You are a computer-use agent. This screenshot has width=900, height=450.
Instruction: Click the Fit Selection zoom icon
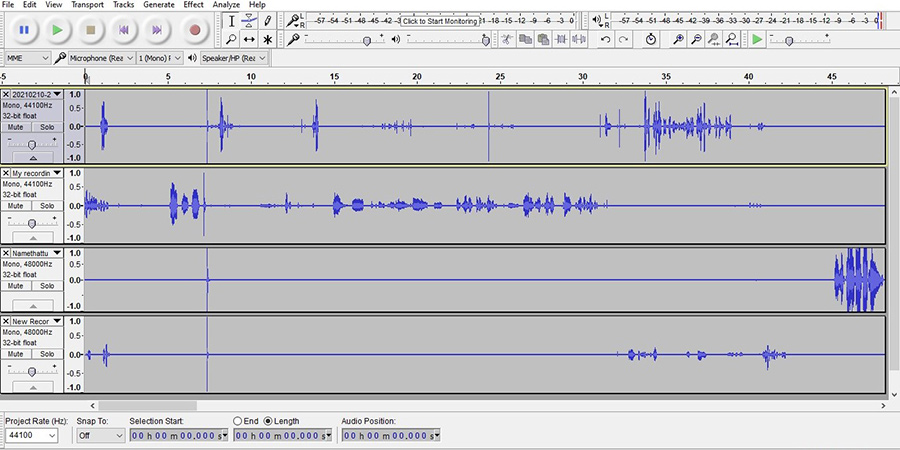click(714, 40)
